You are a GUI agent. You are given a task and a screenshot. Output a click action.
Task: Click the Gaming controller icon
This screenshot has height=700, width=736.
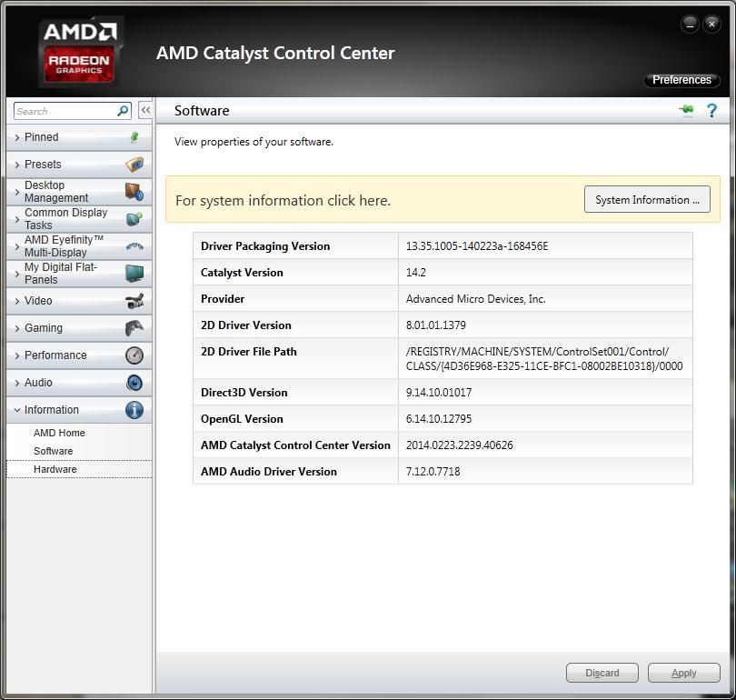coord(134,327)
